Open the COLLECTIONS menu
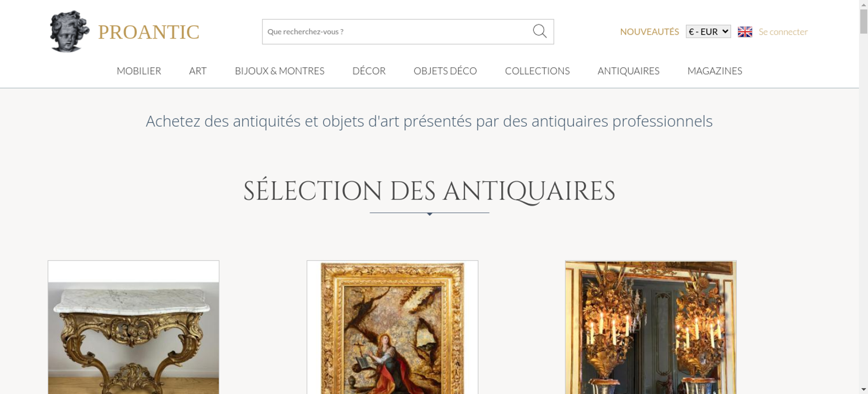868x394 pixels. pos(537,71)
